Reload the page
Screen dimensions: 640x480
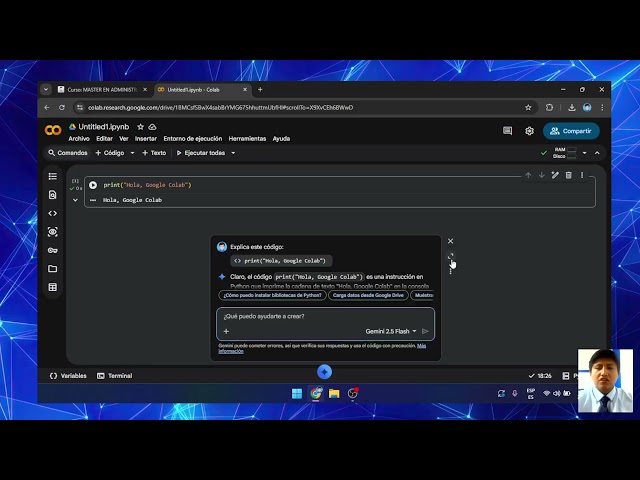click(62, 107)
